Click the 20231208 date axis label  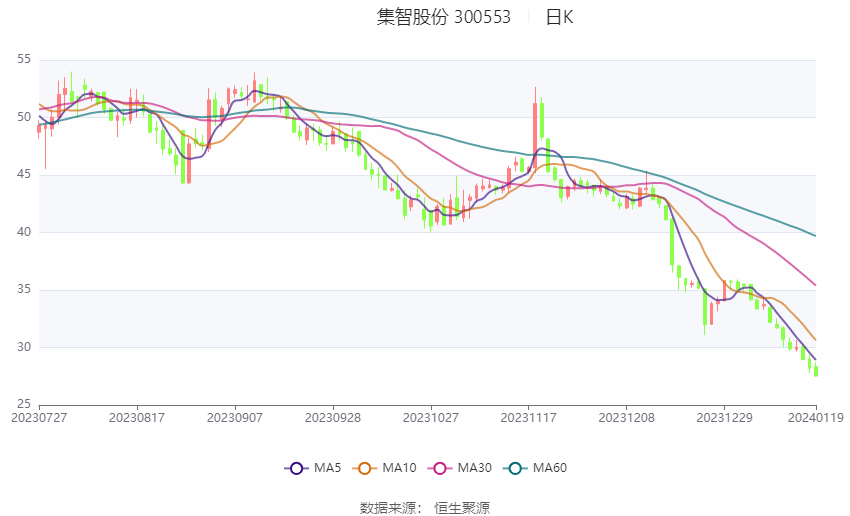click(627, 418)
